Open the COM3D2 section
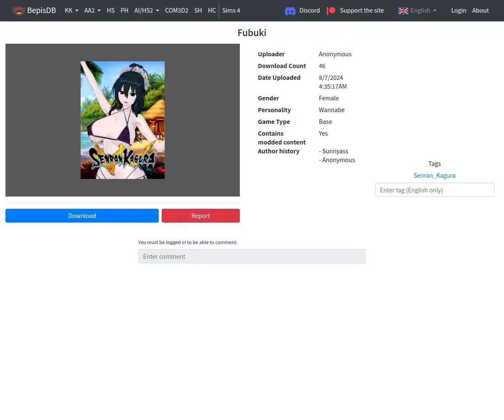Viewport: 504px width, 420px height. pos(176,10)
